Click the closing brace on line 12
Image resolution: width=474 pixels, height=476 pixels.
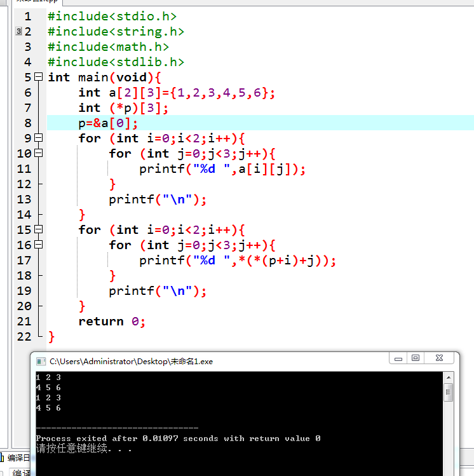click(x=112, y=184)
